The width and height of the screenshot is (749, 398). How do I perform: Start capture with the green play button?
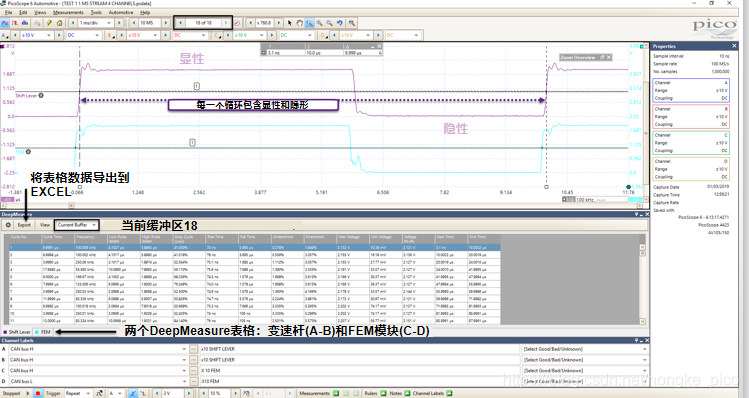[x=28, y=393]
